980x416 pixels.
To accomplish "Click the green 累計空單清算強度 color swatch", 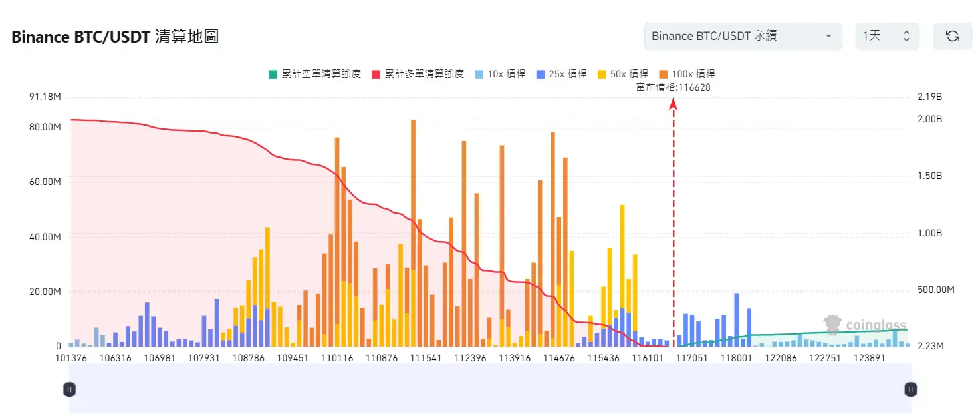I will click(273, 74).
